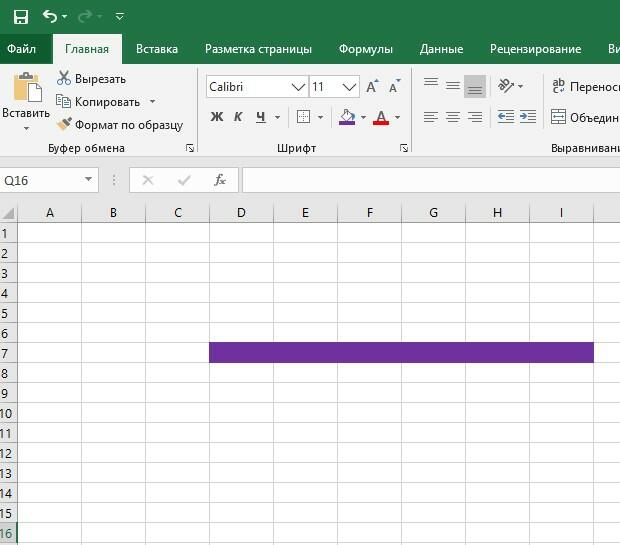Copy selection using Копировать
Image resolution: width=620 pixels, height=545 pixels.
pos(98,102)
